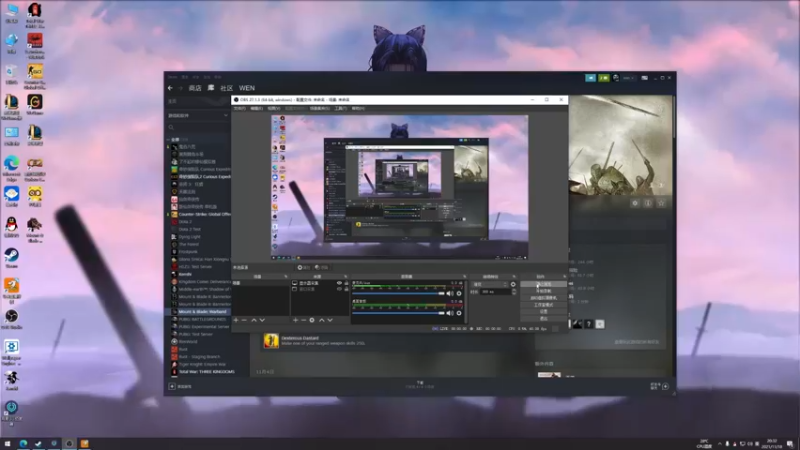This screenshot has width=800, height=450.
Task: Open game info icon on Warband page
Action: [648, 203]
